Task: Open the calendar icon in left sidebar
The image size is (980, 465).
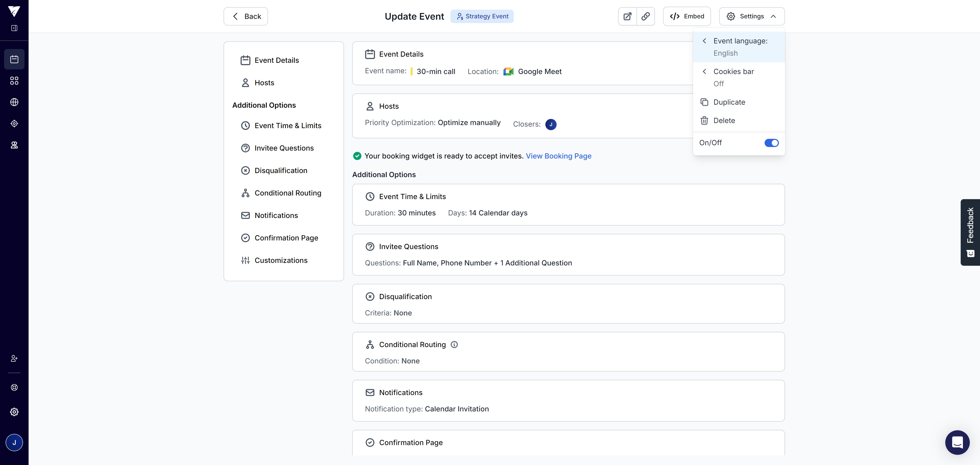Action: tap(14, 59)
